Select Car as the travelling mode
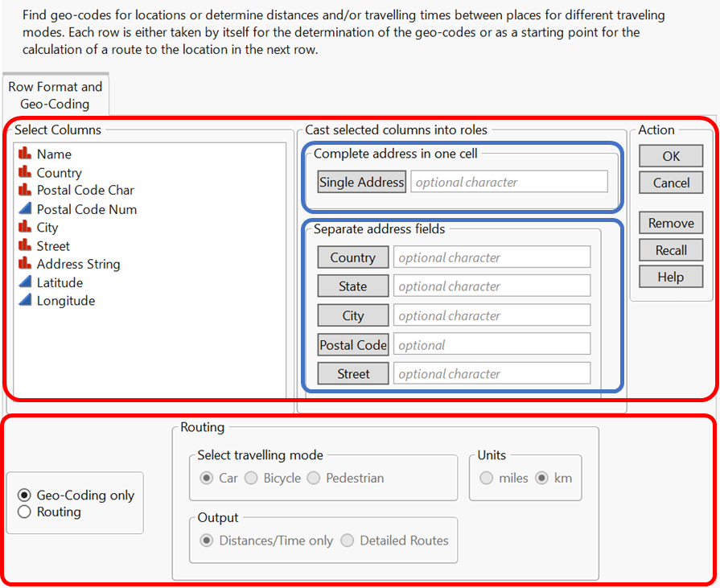 (x=206, y=478)
